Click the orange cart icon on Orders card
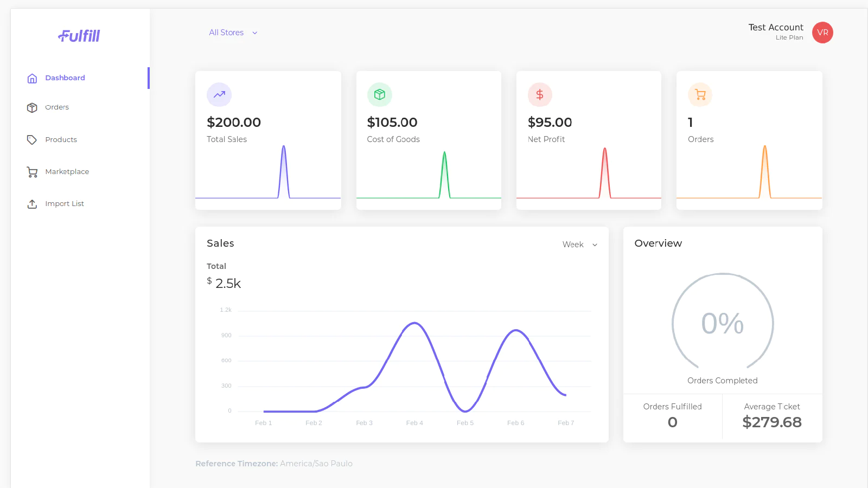Image resolution: width=868 pixels, height=488 pixels. [x=700, y=95]
